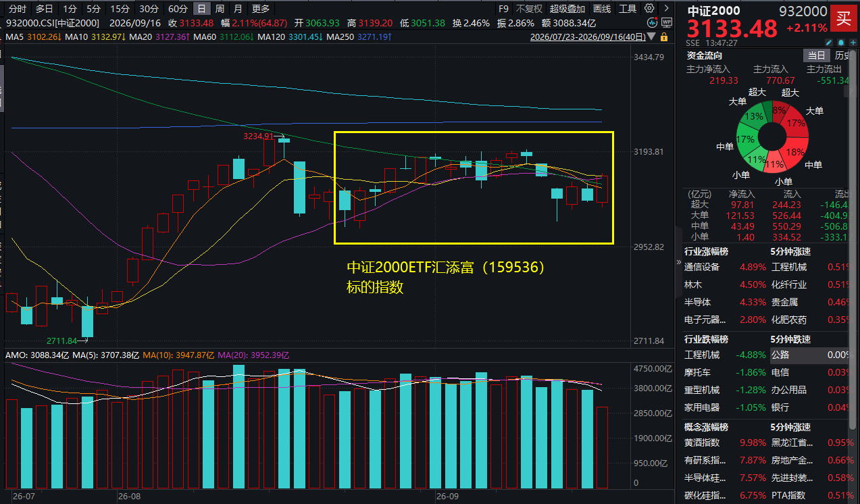
Task: Select the 周 weekly period tab
Action: [220, 9]
